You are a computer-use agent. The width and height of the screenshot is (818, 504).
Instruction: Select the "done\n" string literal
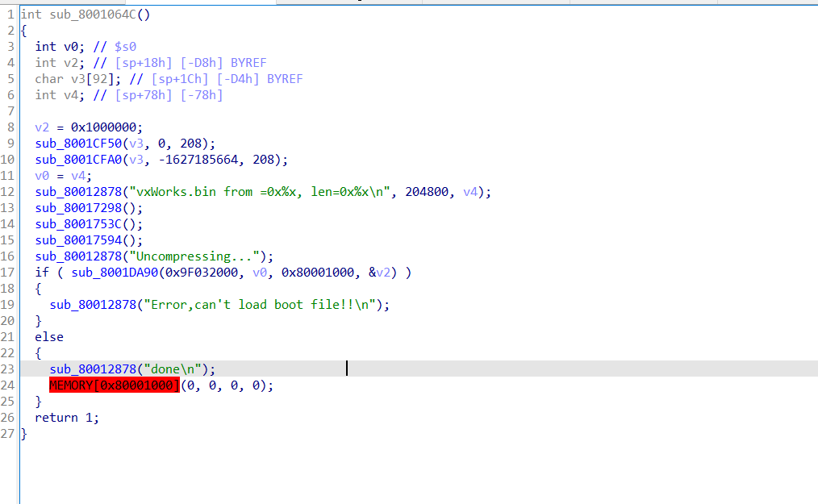pyautogui.click(x=179, y=369)
